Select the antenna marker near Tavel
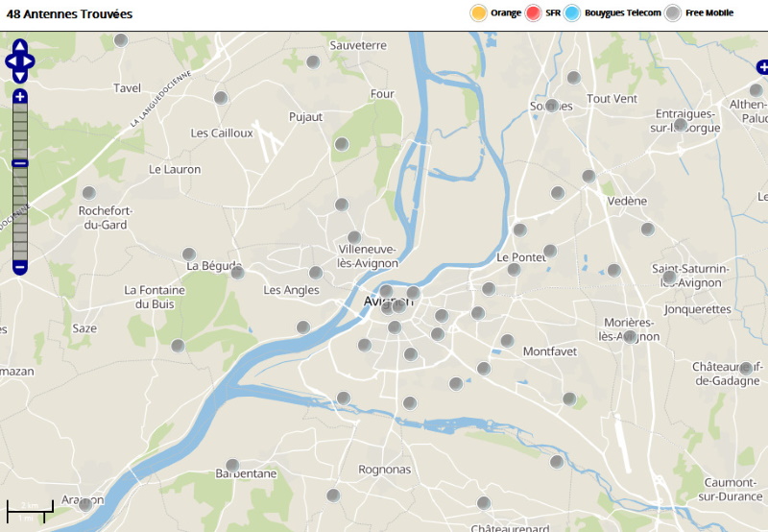This screenshot has width=768, height=532. coord(121,40)
